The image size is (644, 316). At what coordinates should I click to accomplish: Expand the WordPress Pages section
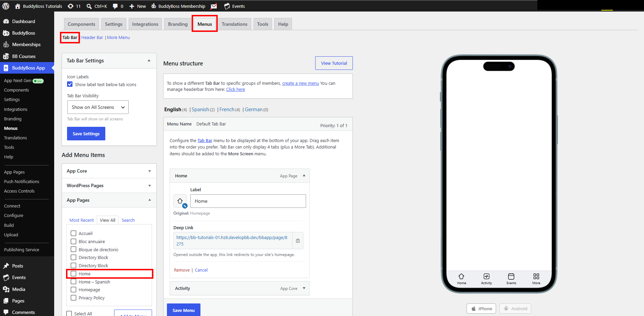[109, 185]
